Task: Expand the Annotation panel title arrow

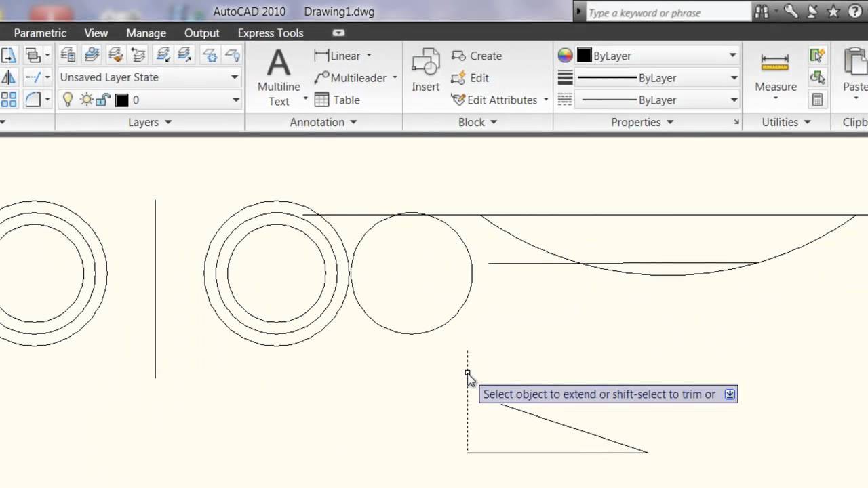Action: [x=353, y=122]
